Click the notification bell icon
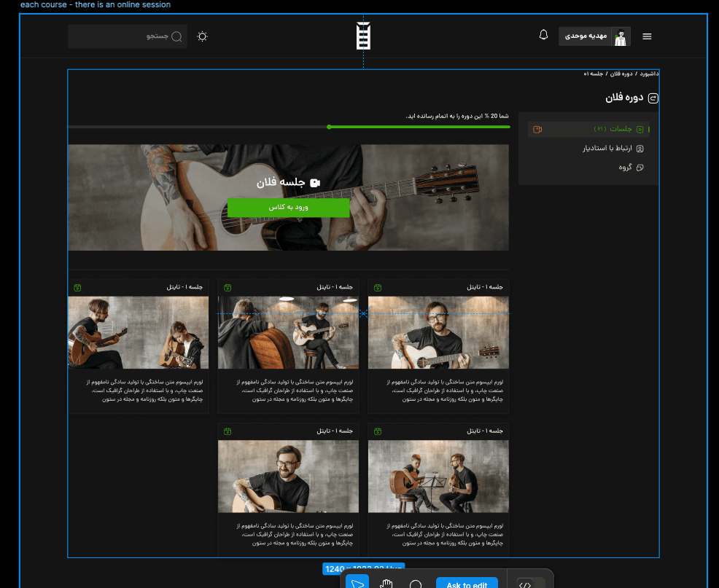The width and height of the screenshot is (719, 588). pyautogui.click(x=543, y=34)
